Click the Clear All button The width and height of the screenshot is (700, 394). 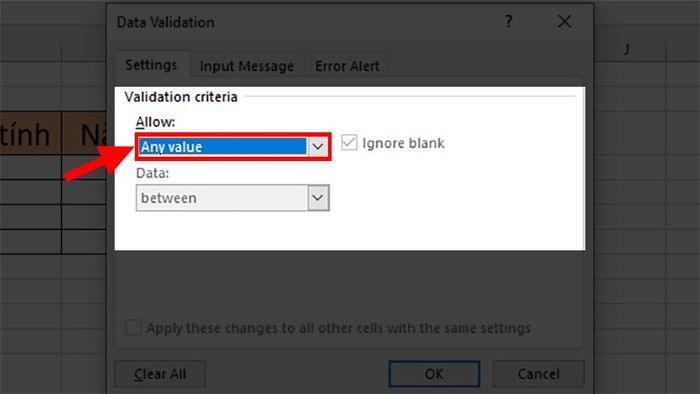(160, 373)
